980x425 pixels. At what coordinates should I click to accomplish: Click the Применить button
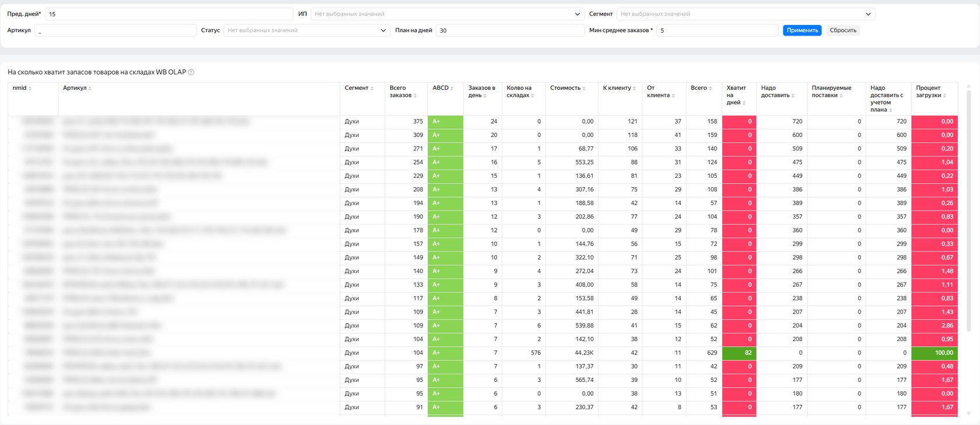tap(802, 30)
